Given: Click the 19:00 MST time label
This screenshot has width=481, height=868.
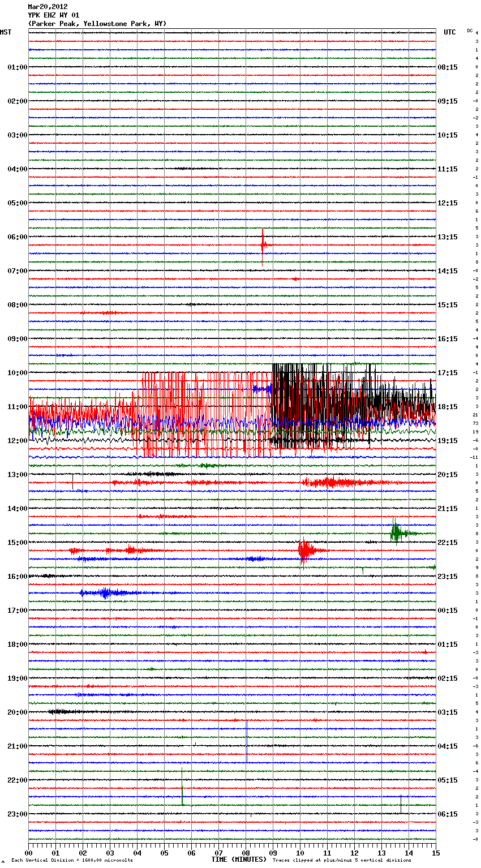Looking at the screenshot, I should click(x=18, y=678).
